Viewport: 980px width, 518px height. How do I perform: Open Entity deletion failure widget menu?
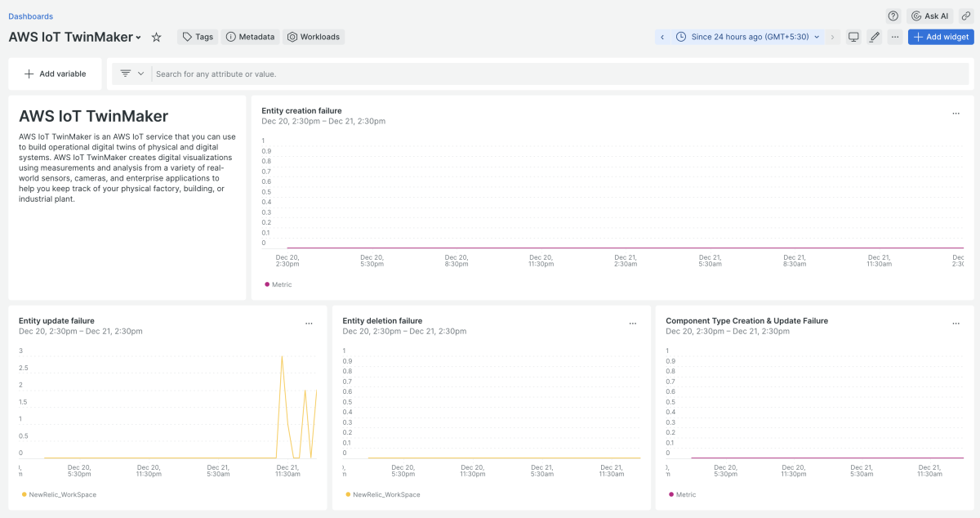pyautogui.click(x=632, y=324)
